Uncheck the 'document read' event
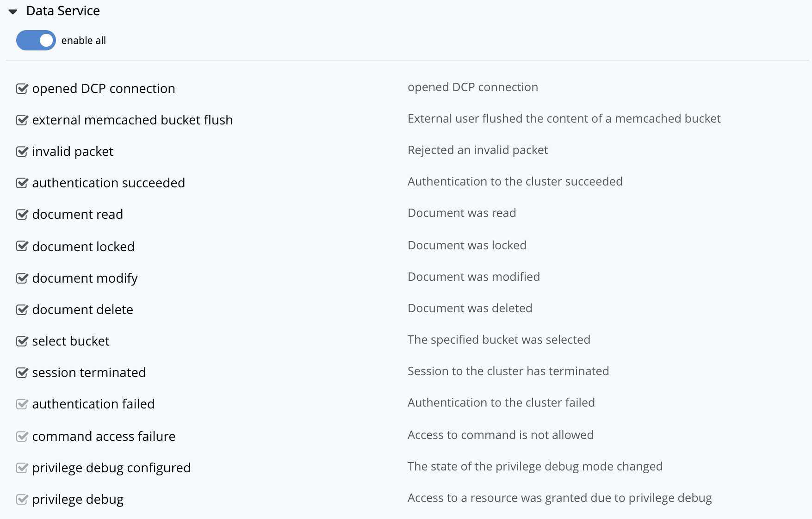 (x=21, y=214)
